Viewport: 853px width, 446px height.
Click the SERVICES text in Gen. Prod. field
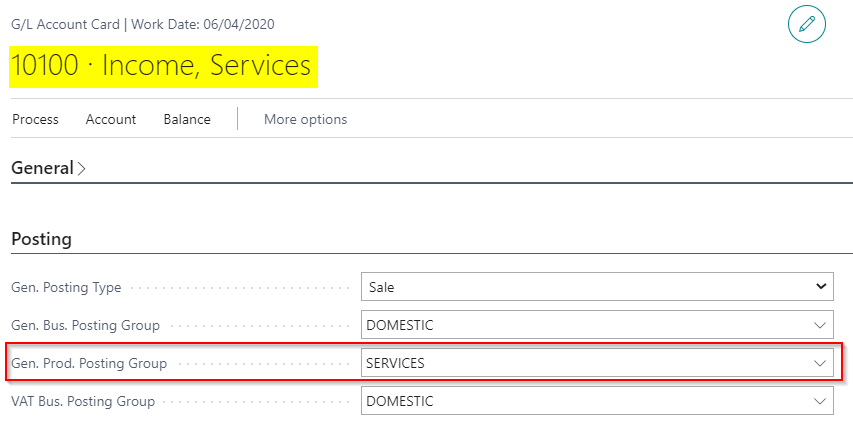coord(396,363)
